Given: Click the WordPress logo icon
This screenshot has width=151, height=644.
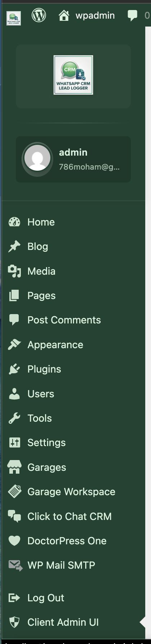Looking at the screenshot, I should [x=39, y=15].
